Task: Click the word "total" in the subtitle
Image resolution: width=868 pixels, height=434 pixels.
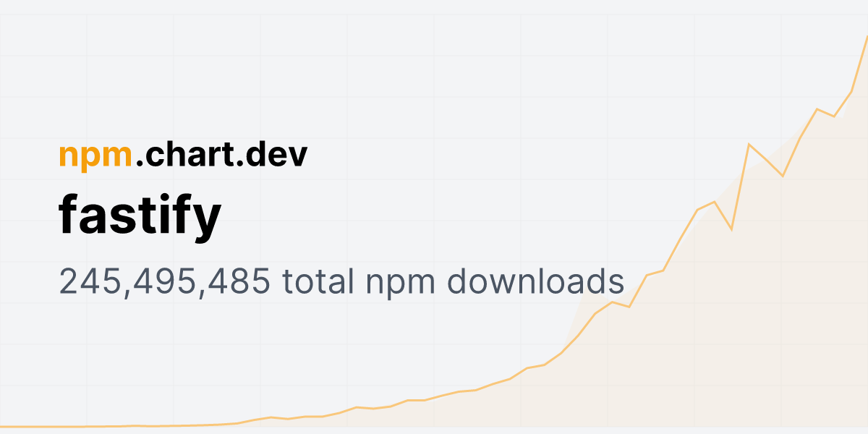Action: pyautogui.click(x=318, y=281)
